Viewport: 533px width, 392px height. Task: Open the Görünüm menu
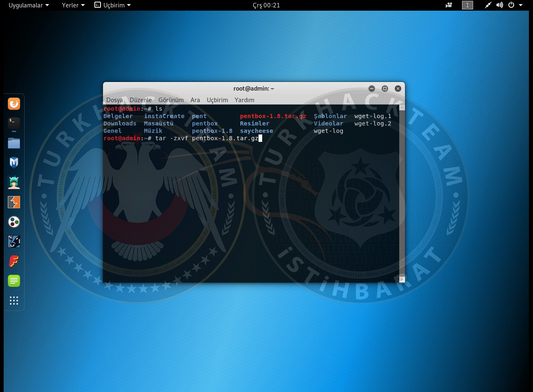pos(171,100)
